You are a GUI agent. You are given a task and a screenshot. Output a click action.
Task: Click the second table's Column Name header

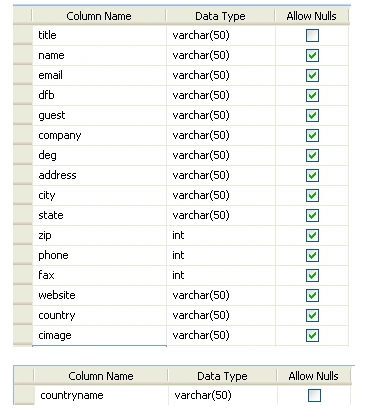click(101, 376)
